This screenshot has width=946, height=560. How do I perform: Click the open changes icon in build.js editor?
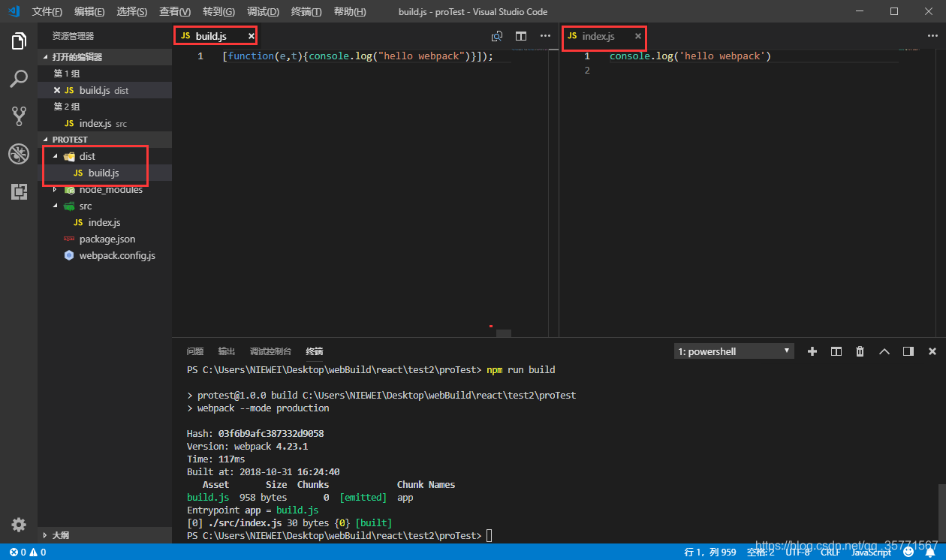pyautogui.click(x=497, y=36)
